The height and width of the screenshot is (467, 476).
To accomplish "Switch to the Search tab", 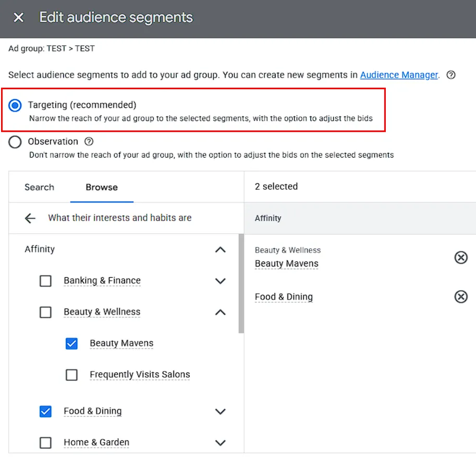I will pos(40,187).
